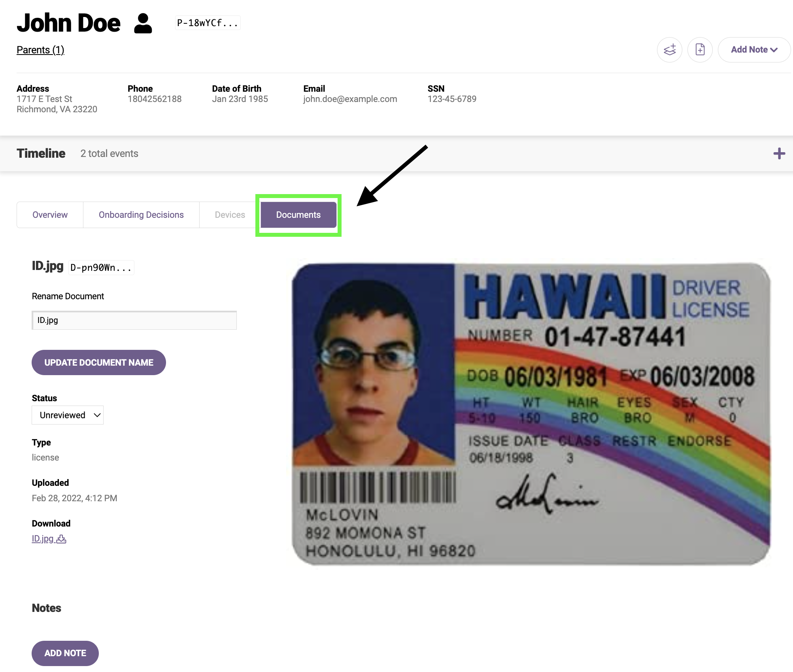The height and width of the screenshot is (672, 793).
Task: Open the Parents (1) link
Action: point(40,50)
